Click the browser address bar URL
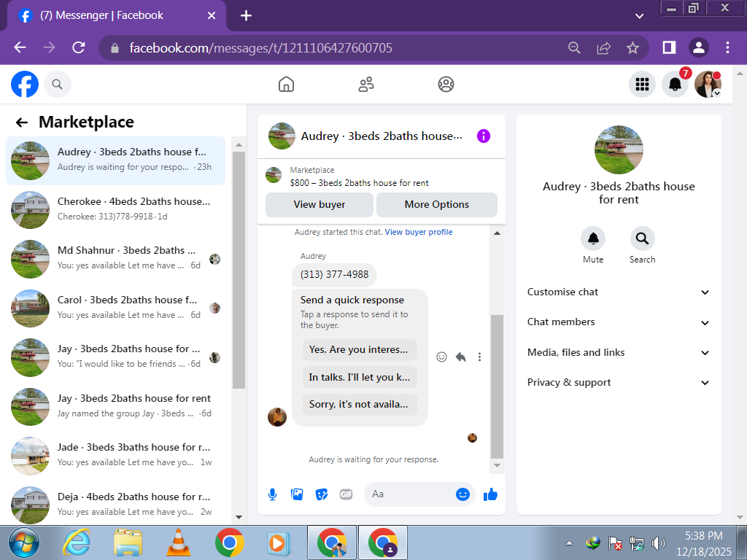Screen dimensions: 747x560 [260, 47]
